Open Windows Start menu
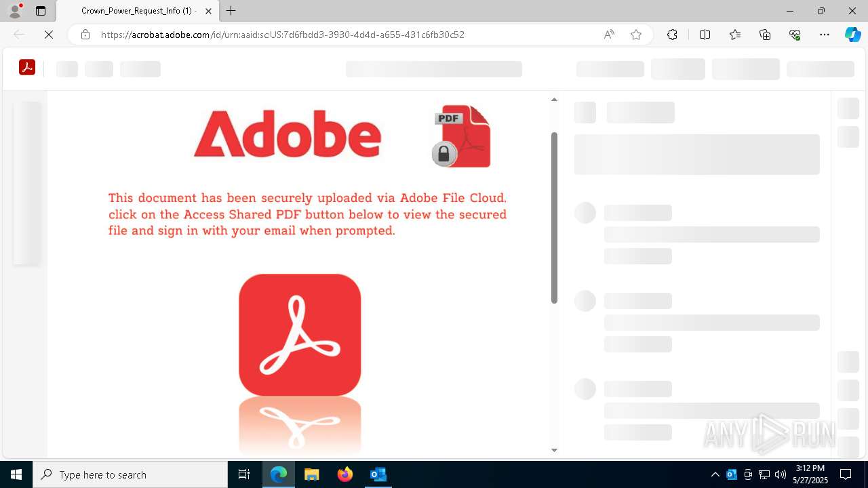Viewport: 868px width, 488px height. pyautogui.click(x=16, y=474)
